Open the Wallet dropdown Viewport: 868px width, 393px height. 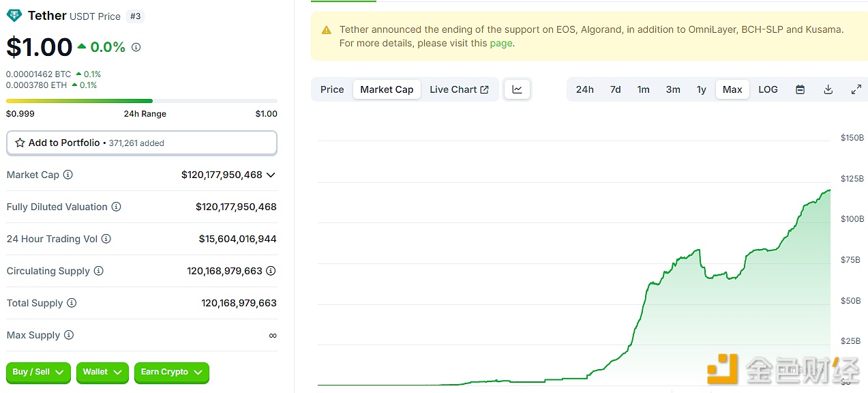[102, 372]
